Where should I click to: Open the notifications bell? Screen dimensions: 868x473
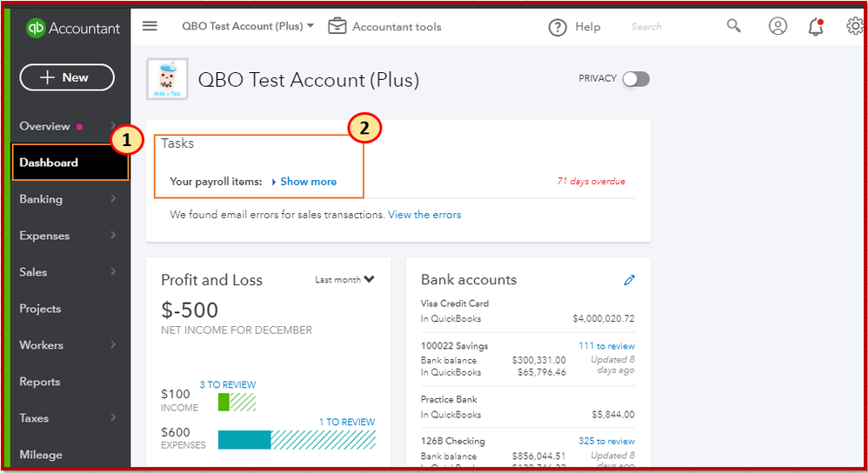[815, 27]
